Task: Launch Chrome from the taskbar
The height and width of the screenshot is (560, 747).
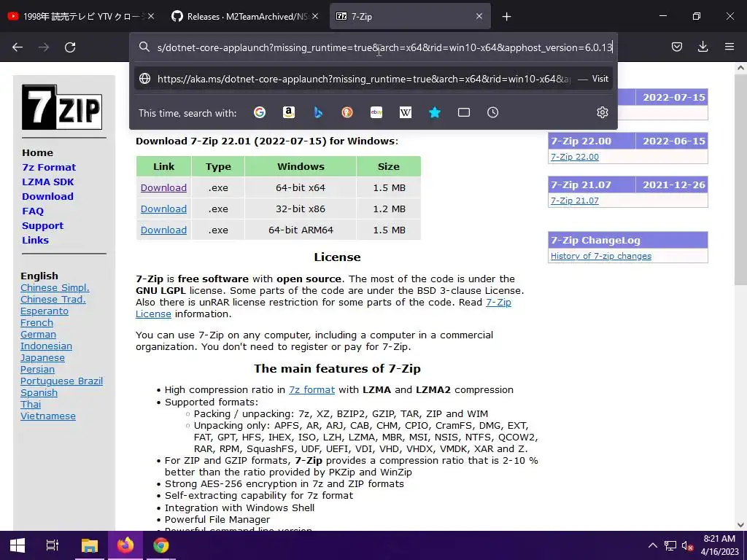Action: (x=161, y=545)
